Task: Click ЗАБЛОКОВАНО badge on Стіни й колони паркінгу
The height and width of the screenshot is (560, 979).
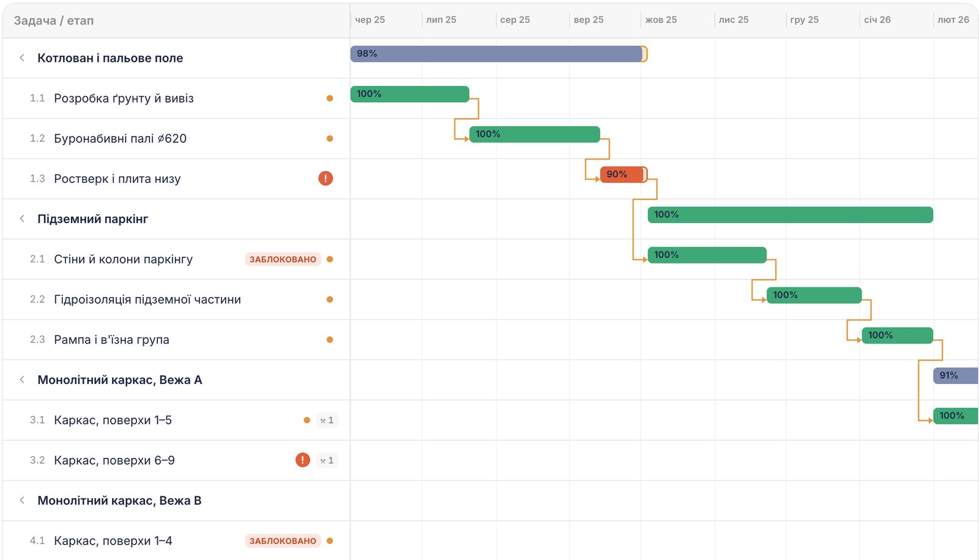Action: 283,259
